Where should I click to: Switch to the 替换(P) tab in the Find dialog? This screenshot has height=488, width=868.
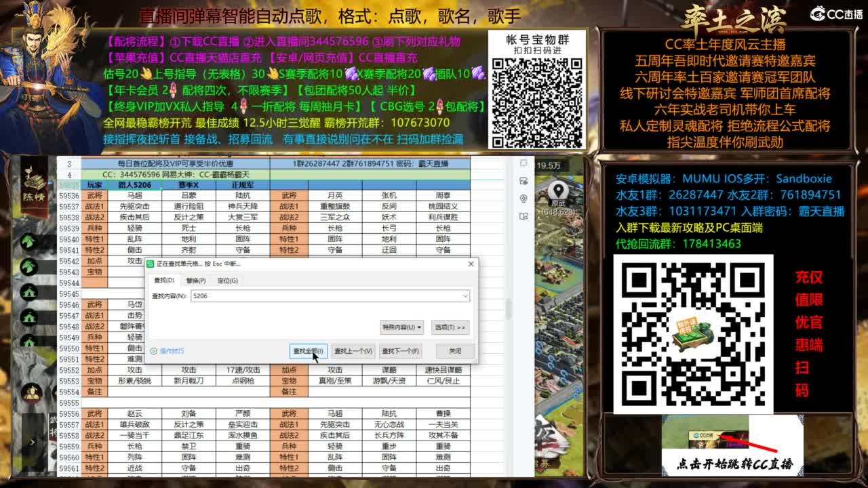[x=197, y=281]
